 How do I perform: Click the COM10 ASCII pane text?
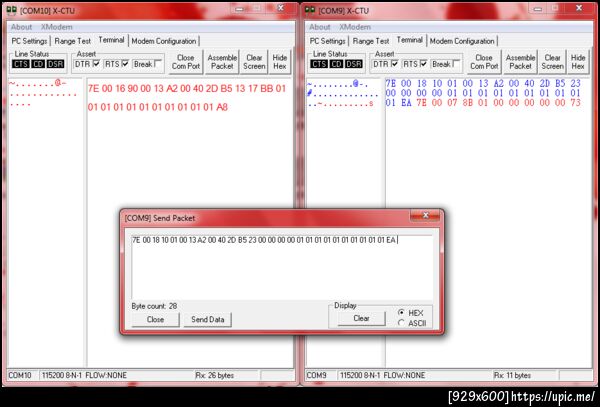[x=42, y=93]
